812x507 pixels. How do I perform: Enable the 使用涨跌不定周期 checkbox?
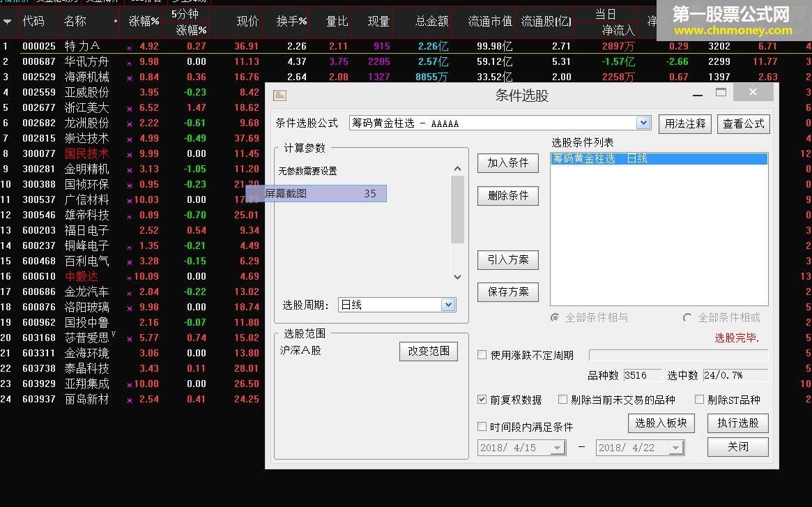tap(482, 354)
